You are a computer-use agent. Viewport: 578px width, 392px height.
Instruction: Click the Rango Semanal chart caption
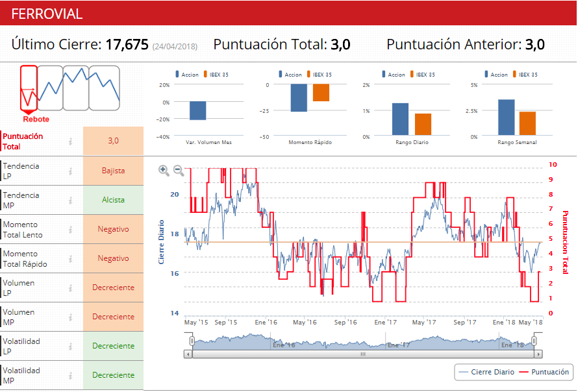click(x=517, y=142)
